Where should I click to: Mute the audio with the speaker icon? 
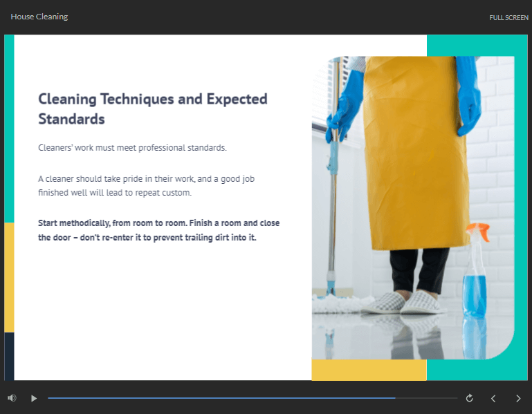click(x=12, y=398)
